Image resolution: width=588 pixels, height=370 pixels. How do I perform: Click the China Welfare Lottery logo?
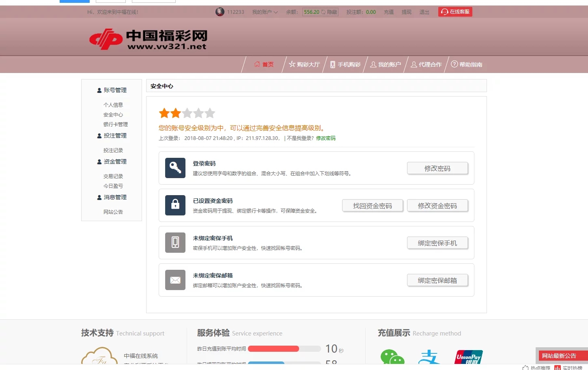148,39
